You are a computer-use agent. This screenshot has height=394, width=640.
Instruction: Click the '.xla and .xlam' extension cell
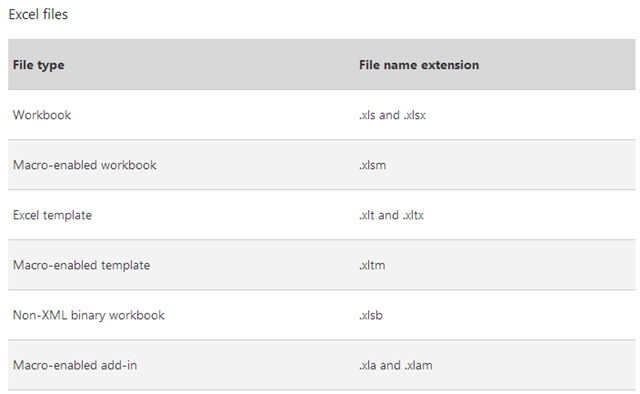pos(396,365)
